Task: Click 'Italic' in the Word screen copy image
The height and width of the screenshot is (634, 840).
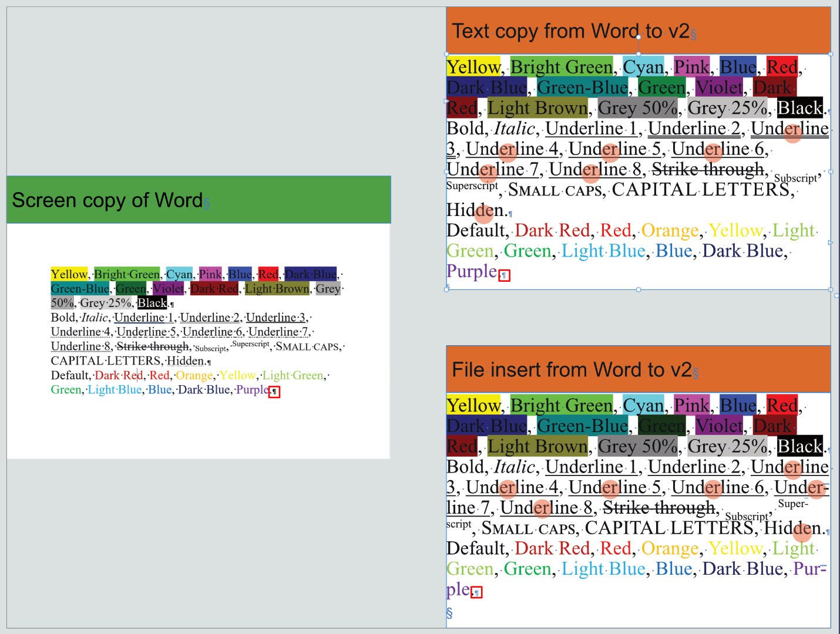Action: (95, 318)
